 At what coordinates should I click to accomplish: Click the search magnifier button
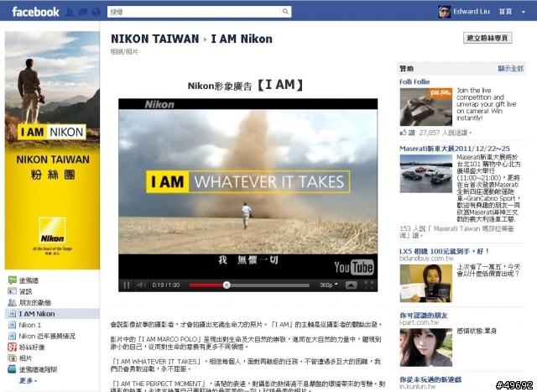285,12
